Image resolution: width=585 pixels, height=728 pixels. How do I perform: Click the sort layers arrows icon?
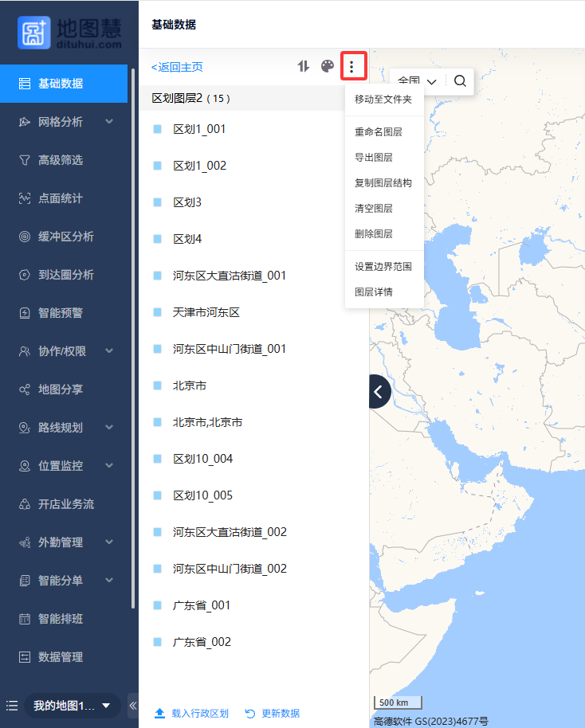(x=303, y=66)
